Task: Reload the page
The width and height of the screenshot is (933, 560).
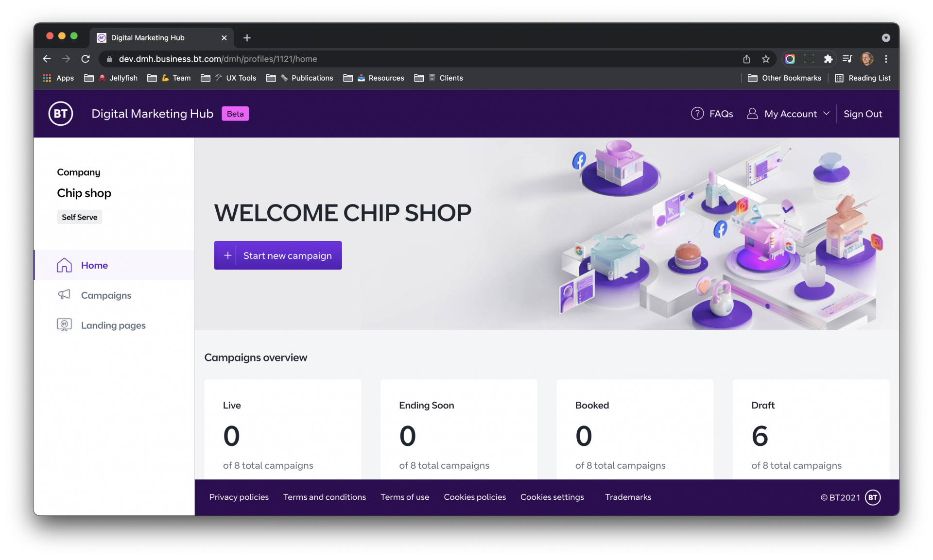Action: click(86, 59)
